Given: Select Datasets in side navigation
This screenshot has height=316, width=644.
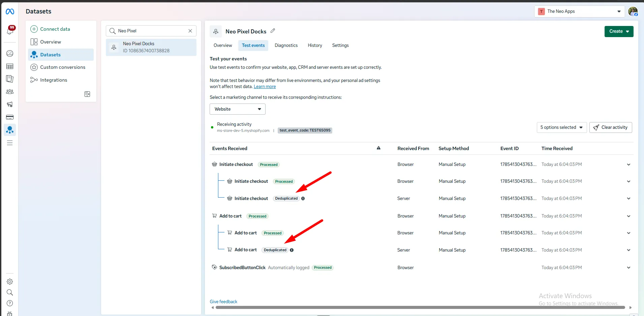Looking at the screenshot, I should coord(61,55).
